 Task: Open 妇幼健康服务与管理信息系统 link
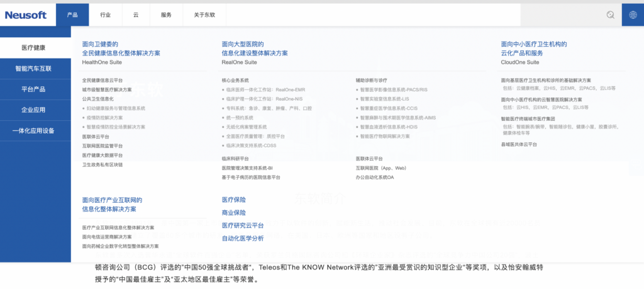(116, 108)
